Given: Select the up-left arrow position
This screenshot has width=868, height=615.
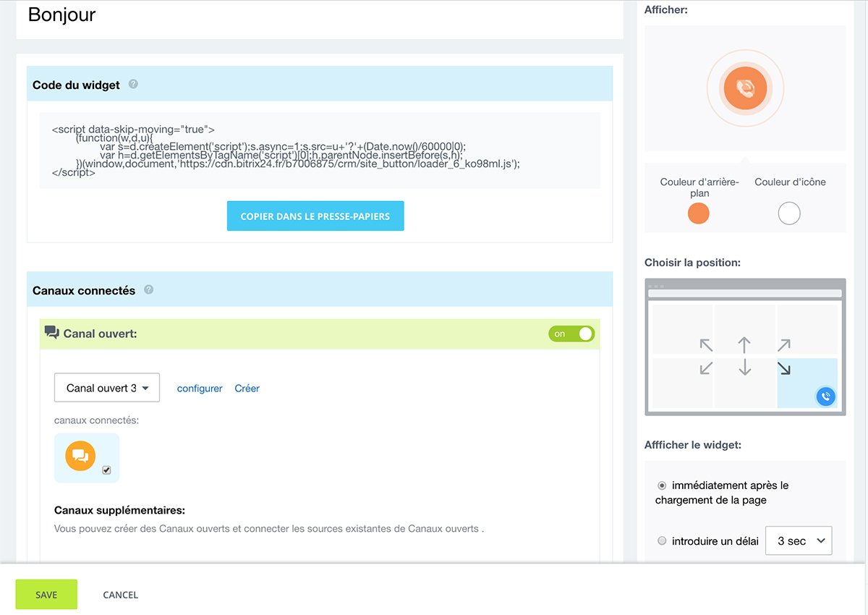Looking at the screenshot, I should [x=706, y=345].
